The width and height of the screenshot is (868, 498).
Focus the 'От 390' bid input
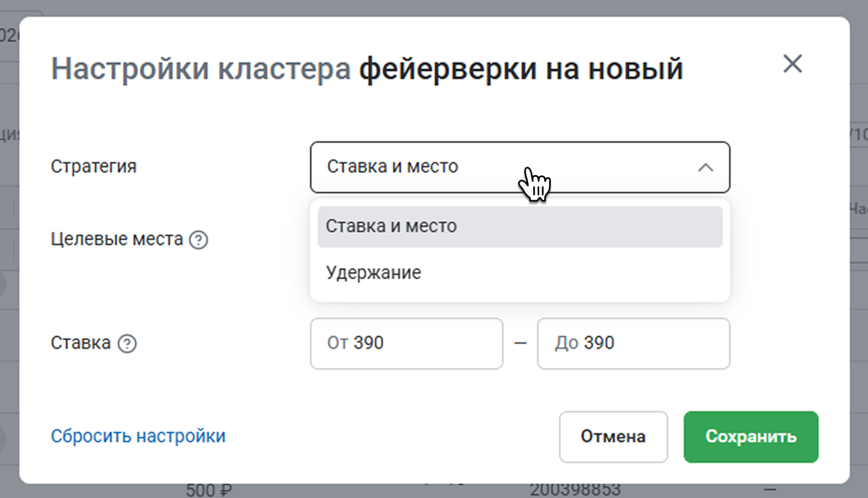tap(406, 343)
